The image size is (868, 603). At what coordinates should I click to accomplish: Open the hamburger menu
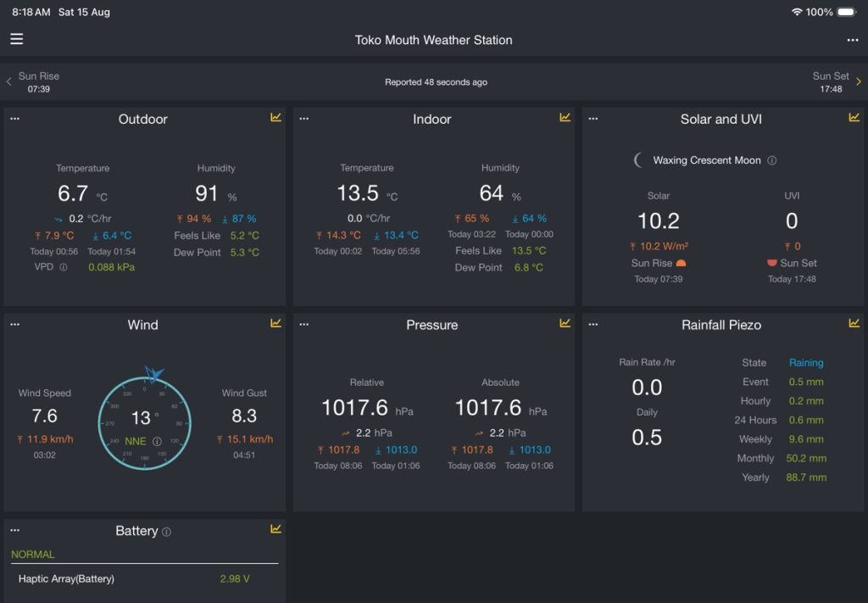(17, 39)
